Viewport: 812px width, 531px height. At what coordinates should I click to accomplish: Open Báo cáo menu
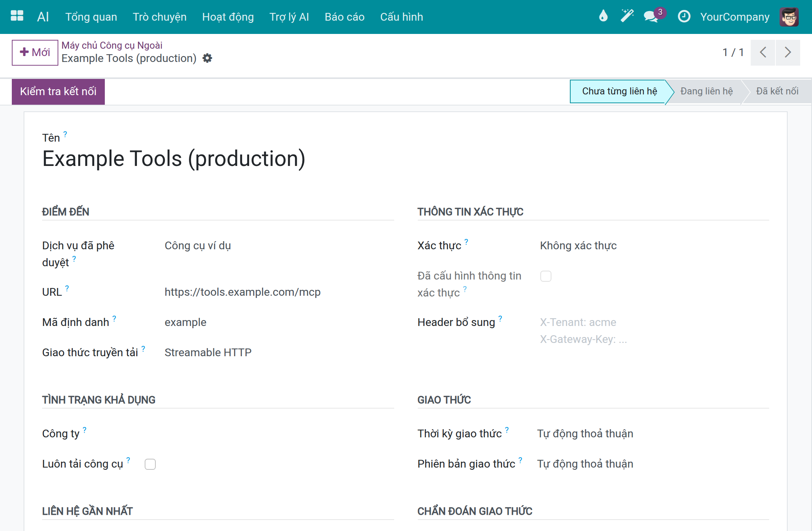click(345, 17)
